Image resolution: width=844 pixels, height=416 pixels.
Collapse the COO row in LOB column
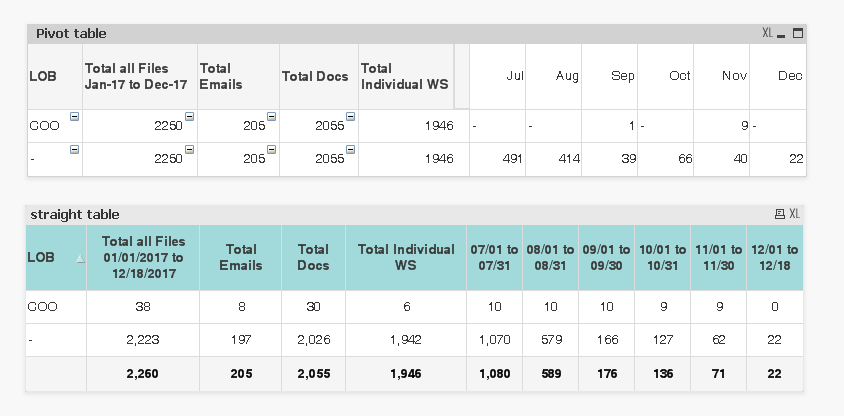75,118
